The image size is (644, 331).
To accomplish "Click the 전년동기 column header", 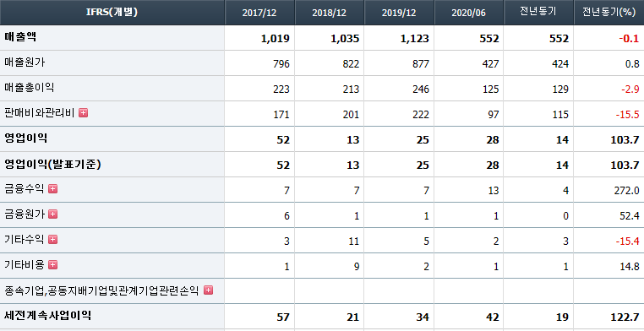I will (538, 13).
